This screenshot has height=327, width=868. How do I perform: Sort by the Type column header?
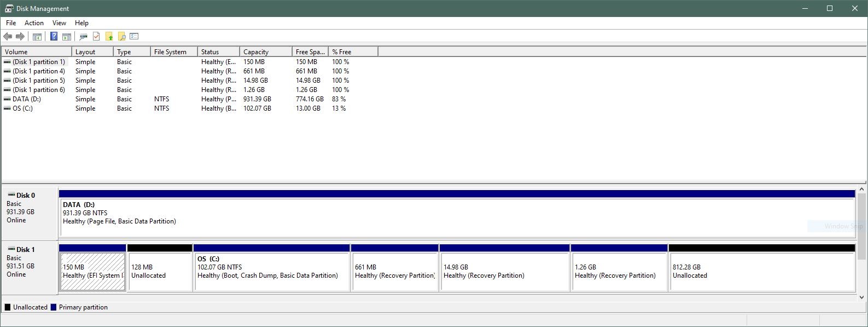click(x=132, y=52)
